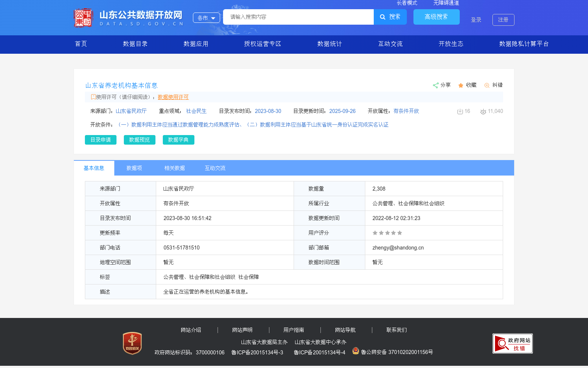Click 目录更新时间 date 2025-09-26
Viewport: 588px width, 368px height.
[343, 111]
